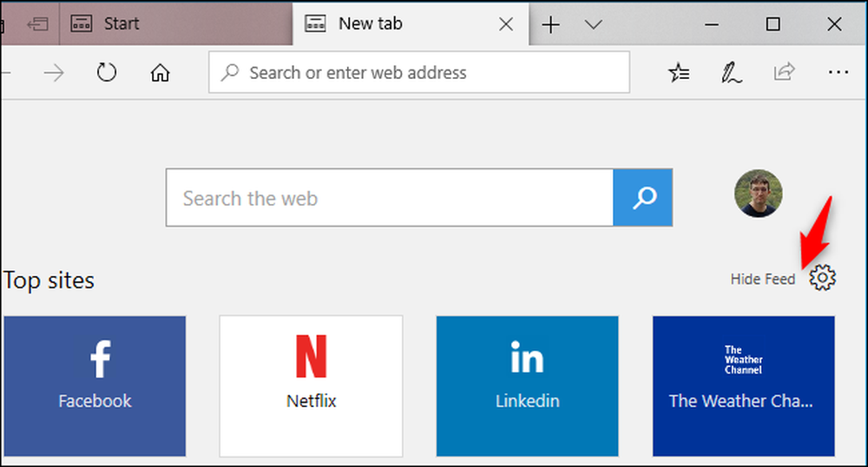Open the Linkedin top site tile
This screenshot has height=467, width=868.
point(527,386)
